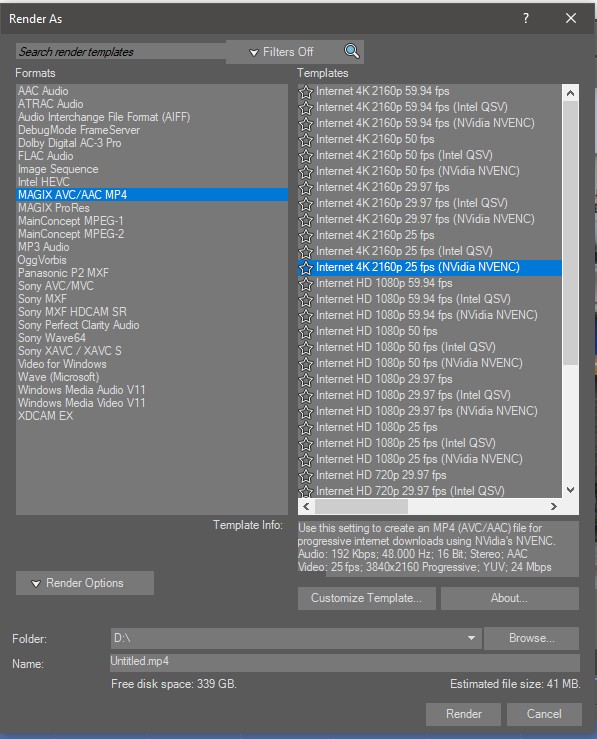Screen dimensions: 597x739
Task: Click templates horizontal scrollbar thumb
Action: click(x=361, y=507)
